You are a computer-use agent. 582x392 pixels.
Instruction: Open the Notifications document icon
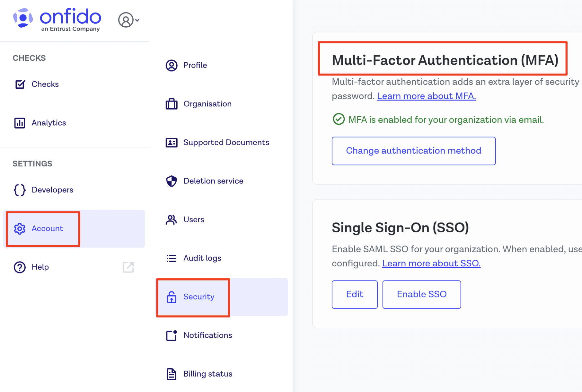pos(172,335)
